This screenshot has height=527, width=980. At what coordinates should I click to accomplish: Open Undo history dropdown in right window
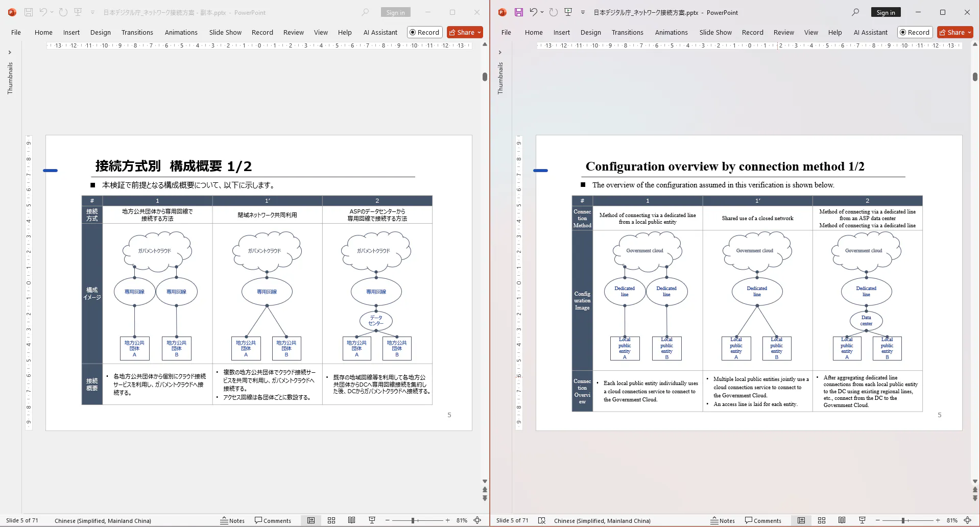tap(542, 12)
